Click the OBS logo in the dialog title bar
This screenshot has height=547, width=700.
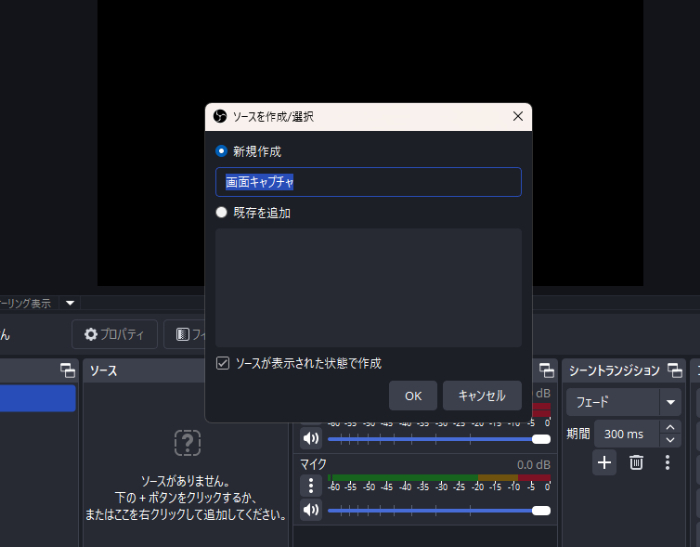(220, 117)
